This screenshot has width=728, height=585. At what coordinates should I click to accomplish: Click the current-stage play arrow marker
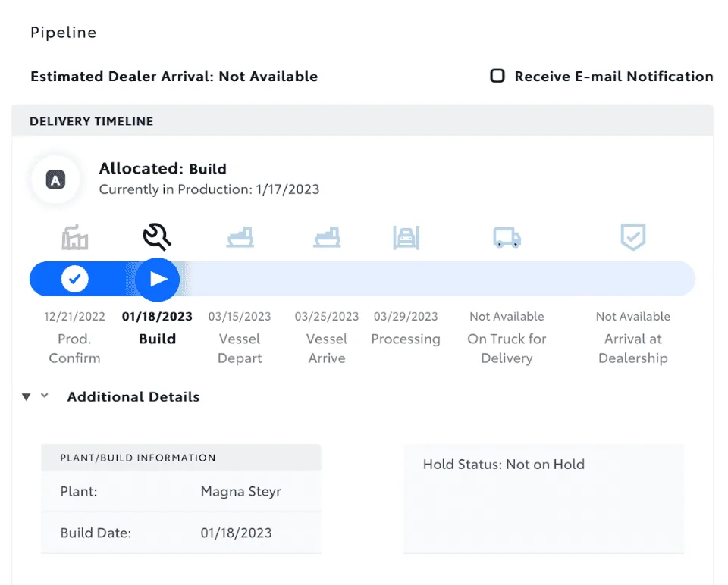tap(158, 280)
